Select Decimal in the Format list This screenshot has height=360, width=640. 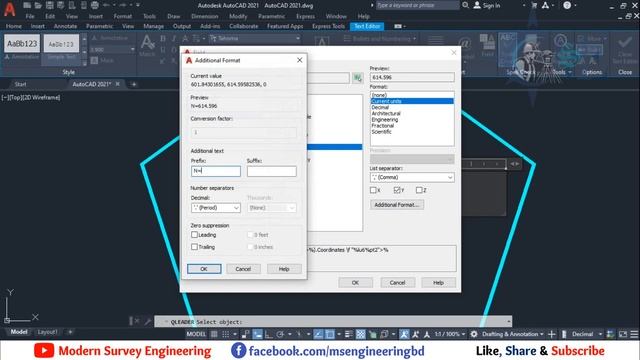tap(380, 107)
